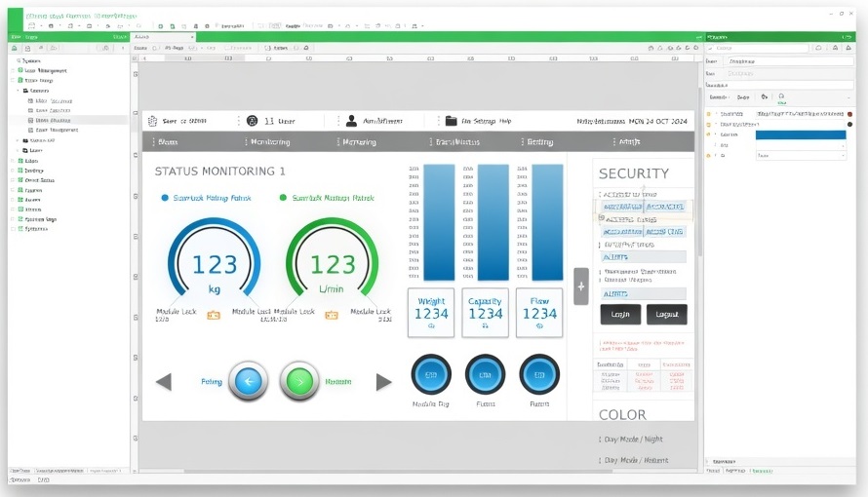Open the last tab in gray navigation bar
868x497 pixels.
click(x=629, y=142)
